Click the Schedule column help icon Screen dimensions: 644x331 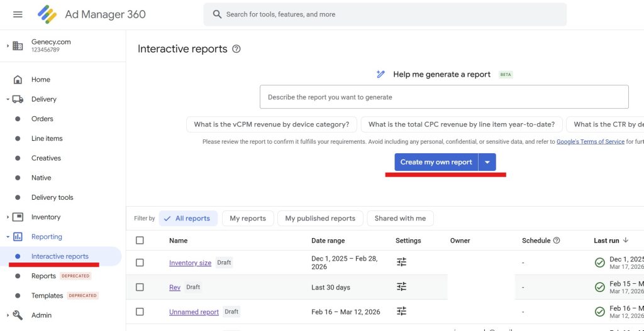pyautogui.click(x=557, y=241)
